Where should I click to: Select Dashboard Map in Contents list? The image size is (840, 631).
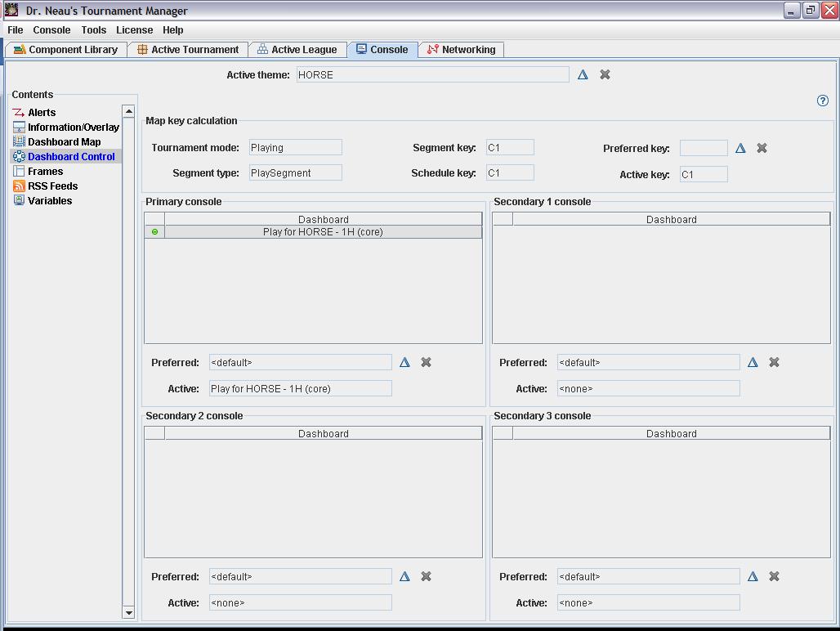click(x=65, y=141)
